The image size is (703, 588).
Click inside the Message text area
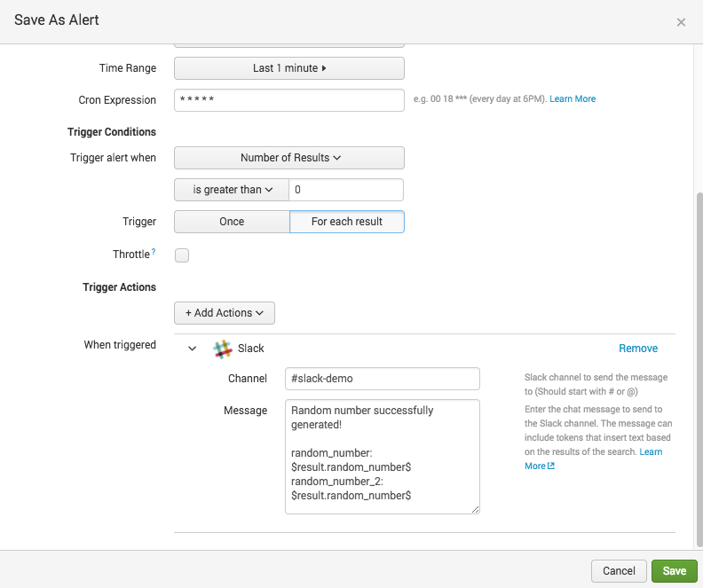[382, 456]
